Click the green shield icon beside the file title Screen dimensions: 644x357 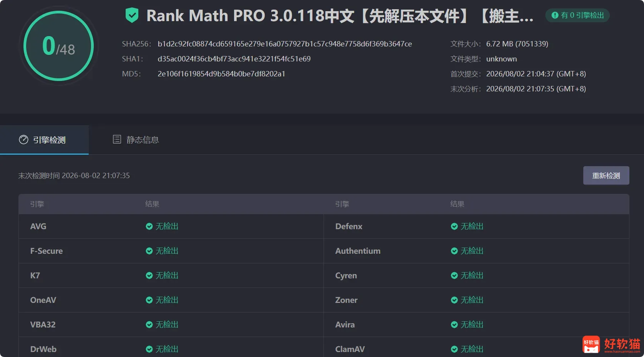tap(132, 16)
